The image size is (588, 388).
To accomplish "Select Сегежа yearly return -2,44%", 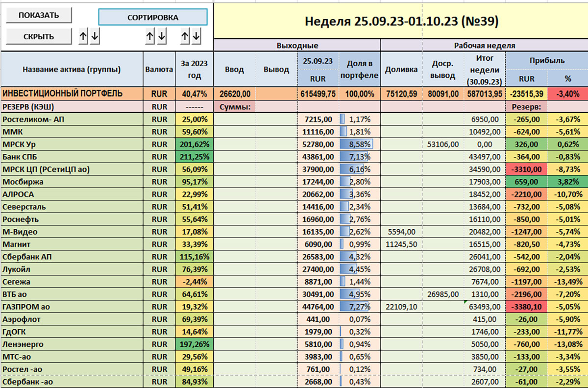I will click(x=195, y=282).
